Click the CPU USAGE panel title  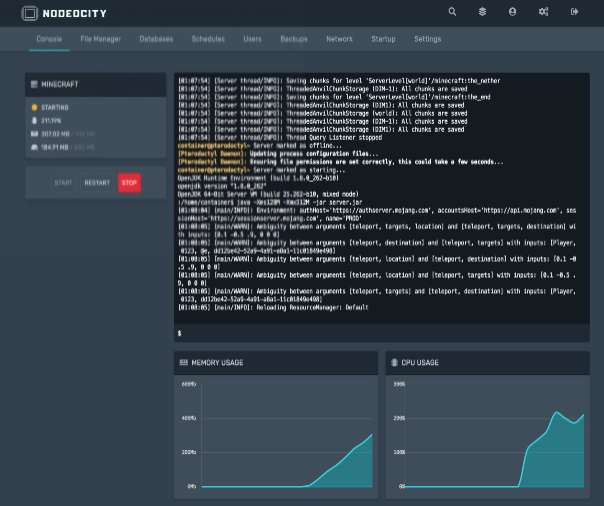click(420, 362)
